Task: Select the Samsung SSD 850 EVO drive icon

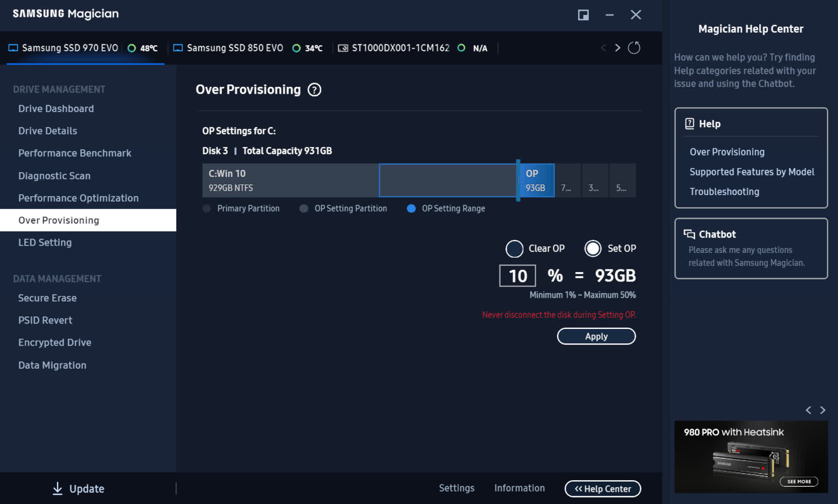Action: tap(178, 48)
